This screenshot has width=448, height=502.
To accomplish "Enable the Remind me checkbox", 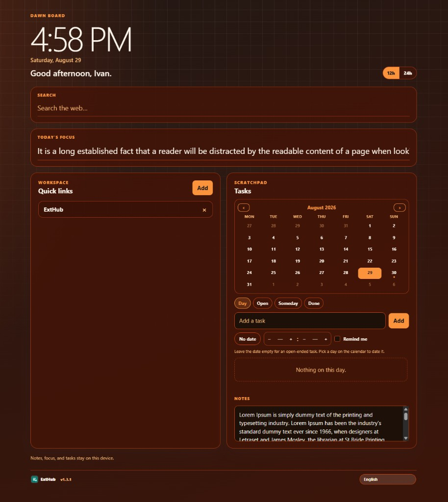I will tap(337, 339).
